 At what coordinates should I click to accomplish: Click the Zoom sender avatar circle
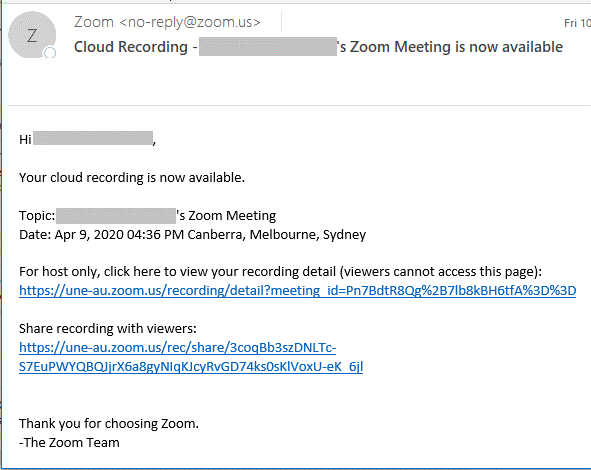[x=32, y=35]
